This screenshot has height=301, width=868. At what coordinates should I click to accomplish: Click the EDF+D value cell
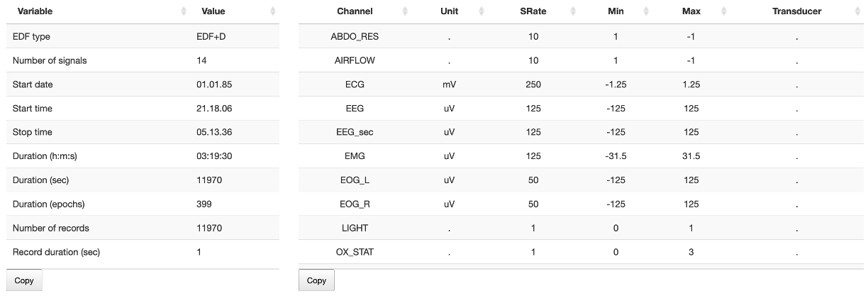tap(211, 36)
